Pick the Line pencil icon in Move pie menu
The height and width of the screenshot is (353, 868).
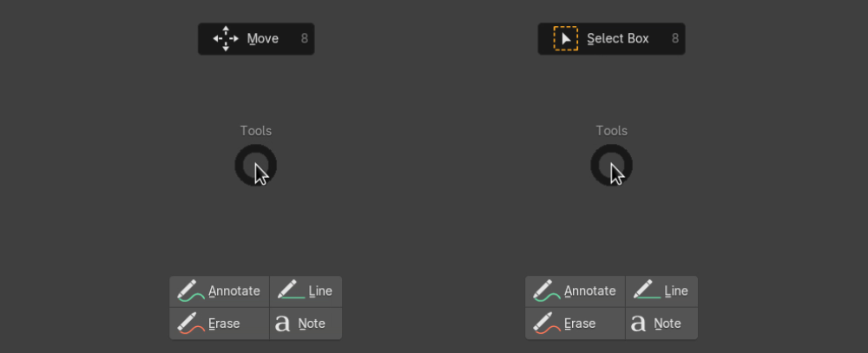[291, 290]
